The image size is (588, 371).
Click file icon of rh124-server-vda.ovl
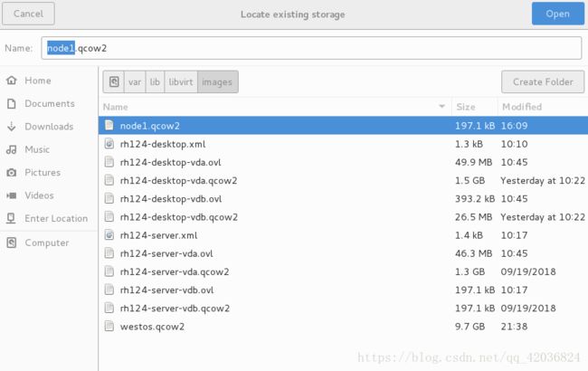coord(109,253)
